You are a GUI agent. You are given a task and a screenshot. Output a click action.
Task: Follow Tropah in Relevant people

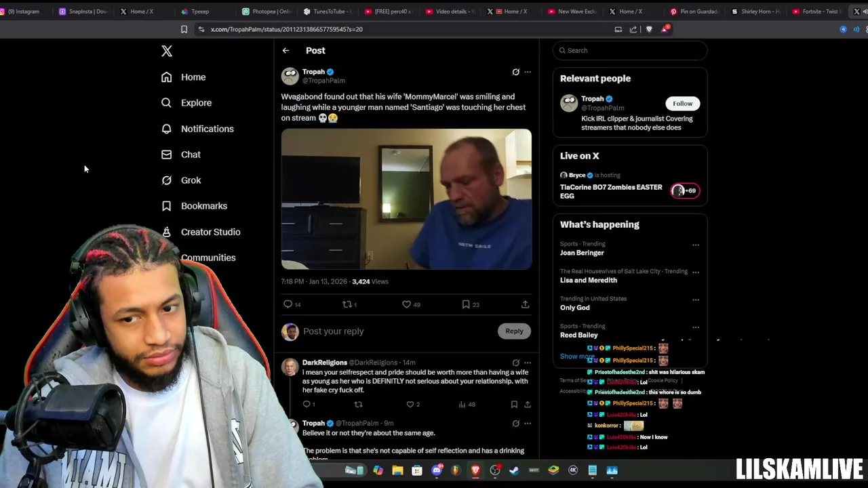click(x=682, y=104)
